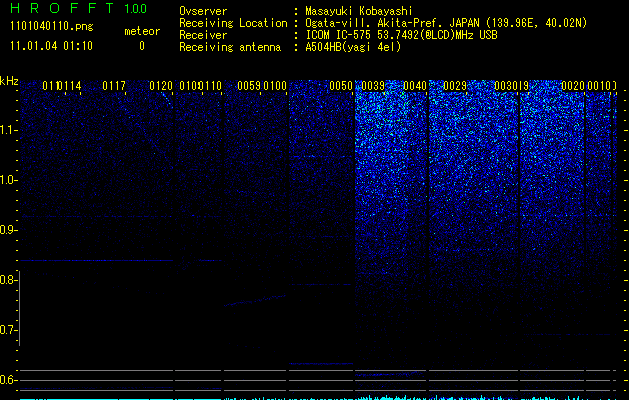Select the observer name Masayuki Kobayashi
The height and width of the screenshot is (400, 629).
(359, 11)
